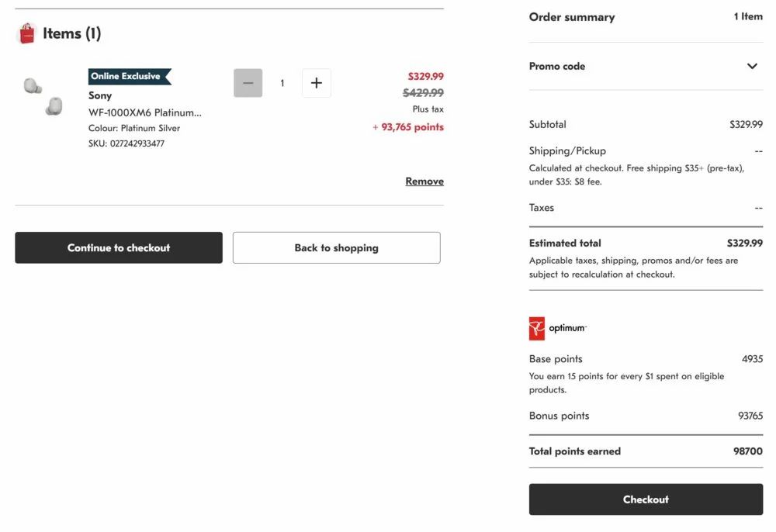776x532 pixels.
Task: Click Continue to checkout button
Action: [119, 247]
